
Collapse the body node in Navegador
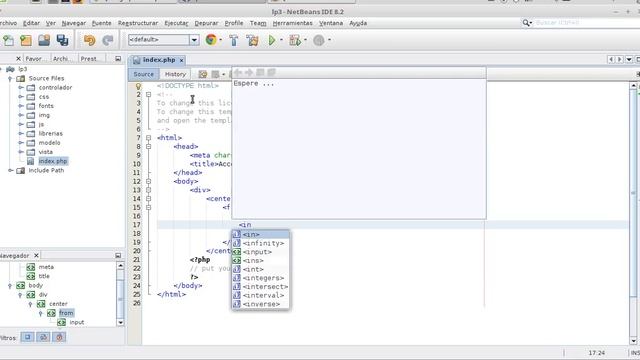(10, 286)
